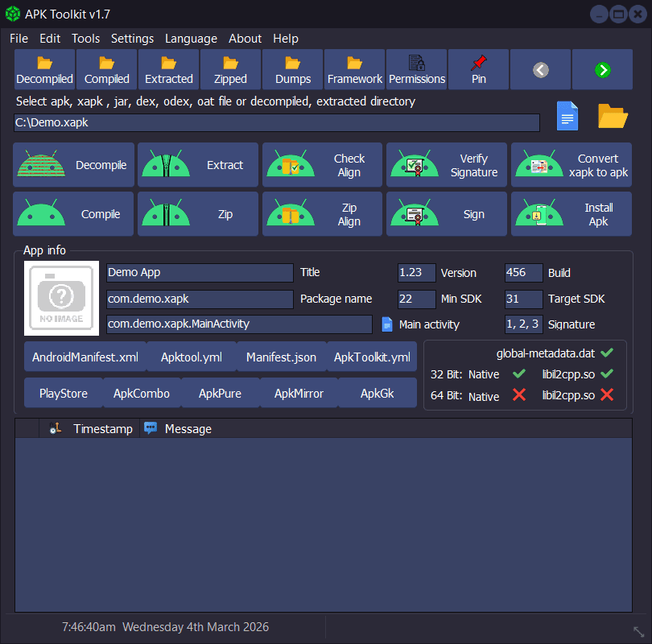Click the blue document file icon
652x644 pixels.
click(x=567, y=116)
